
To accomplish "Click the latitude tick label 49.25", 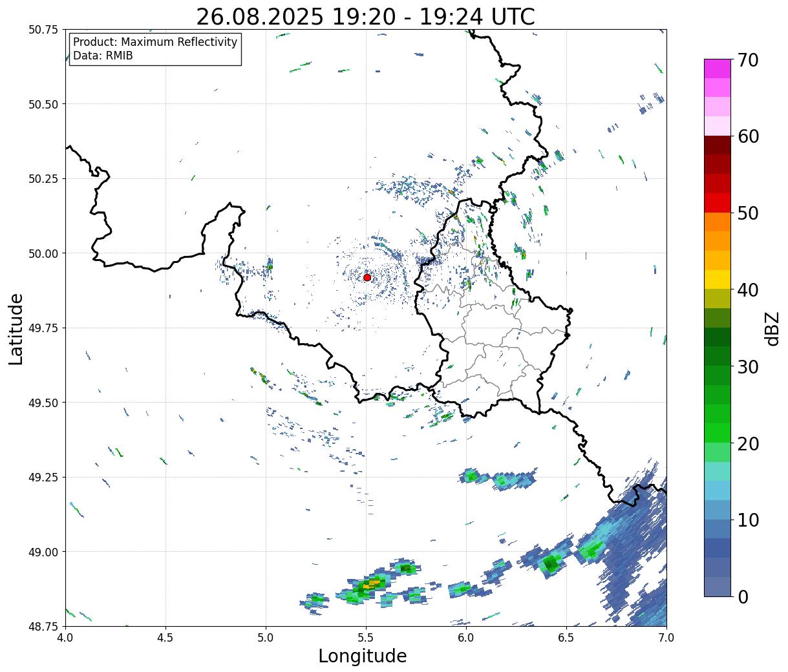I will pyautogui.click(x=43, y=478).
